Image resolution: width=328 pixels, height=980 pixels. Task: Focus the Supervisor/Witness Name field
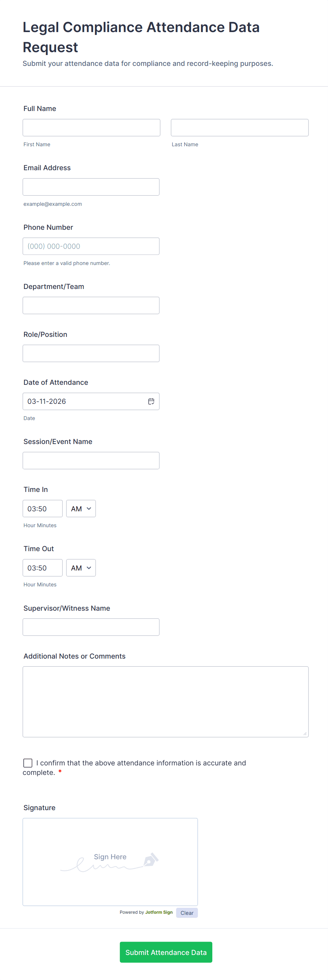tap(91, 627)
